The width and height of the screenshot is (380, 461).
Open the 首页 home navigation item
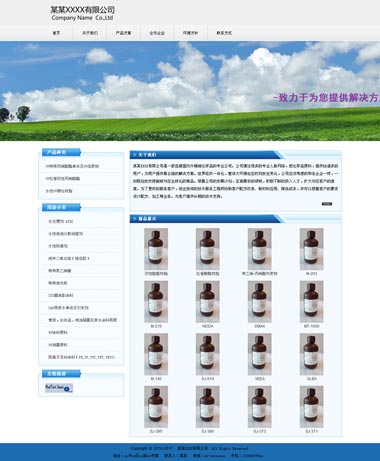(x=56, y=33)
